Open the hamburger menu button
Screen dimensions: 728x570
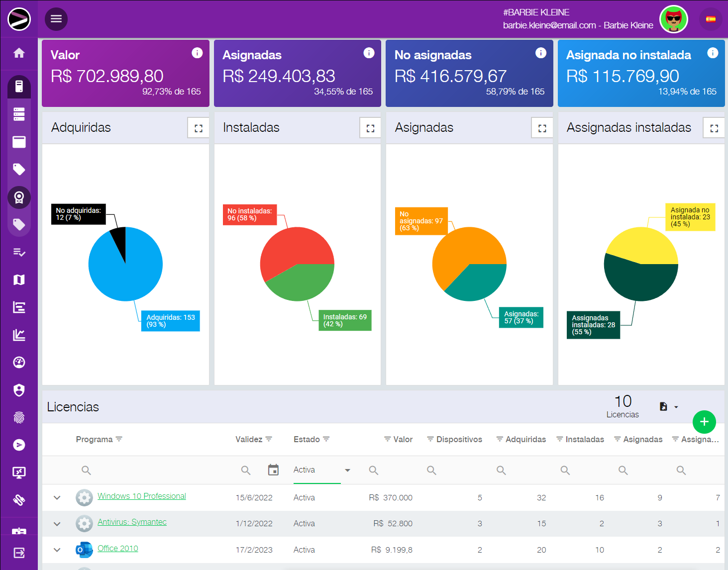56,19
